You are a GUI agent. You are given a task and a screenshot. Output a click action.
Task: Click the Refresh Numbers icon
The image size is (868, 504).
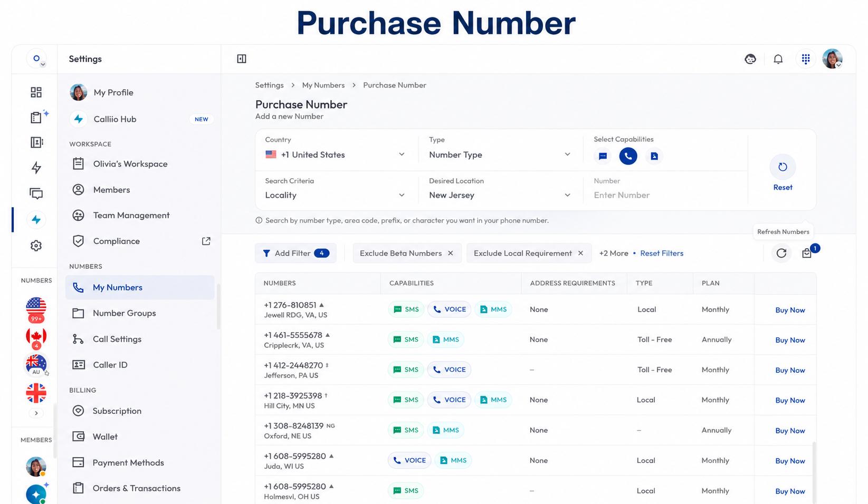[781, 253]
